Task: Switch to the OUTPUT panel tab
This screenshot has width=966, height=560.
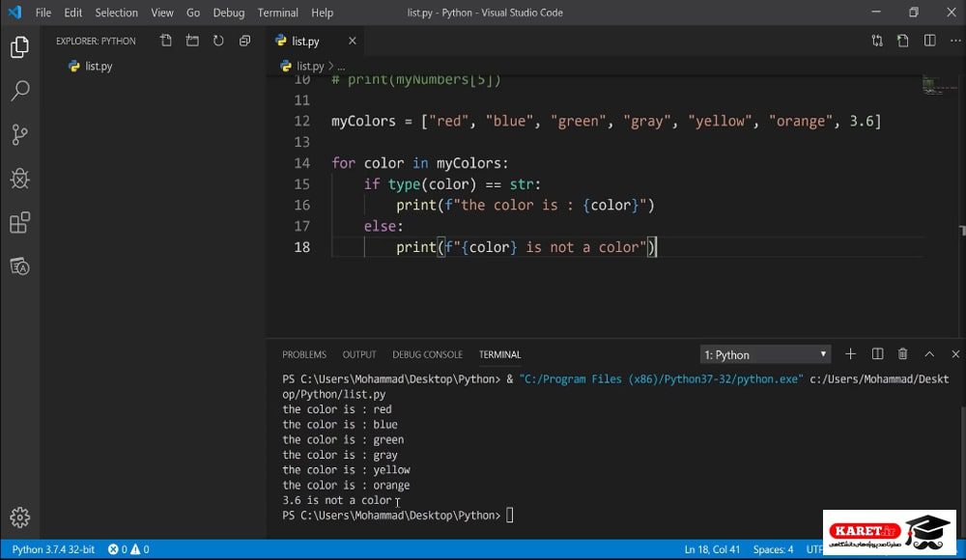Action: [359, 355]
